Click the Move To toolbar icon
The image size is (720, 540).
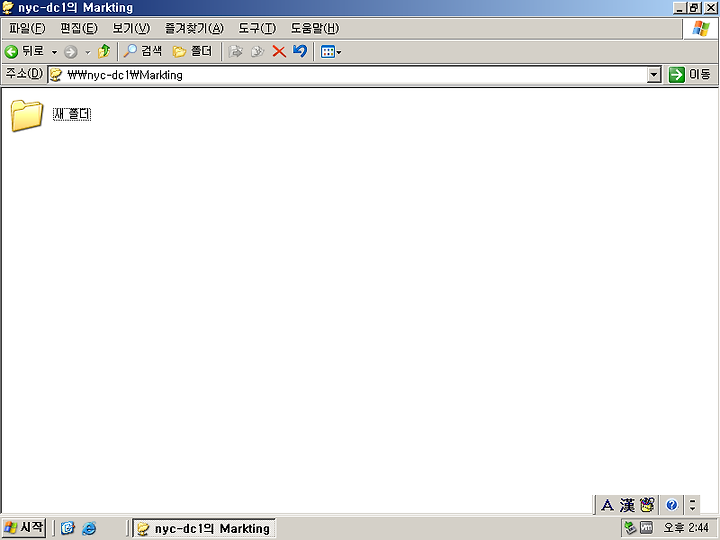click(236, 51)
